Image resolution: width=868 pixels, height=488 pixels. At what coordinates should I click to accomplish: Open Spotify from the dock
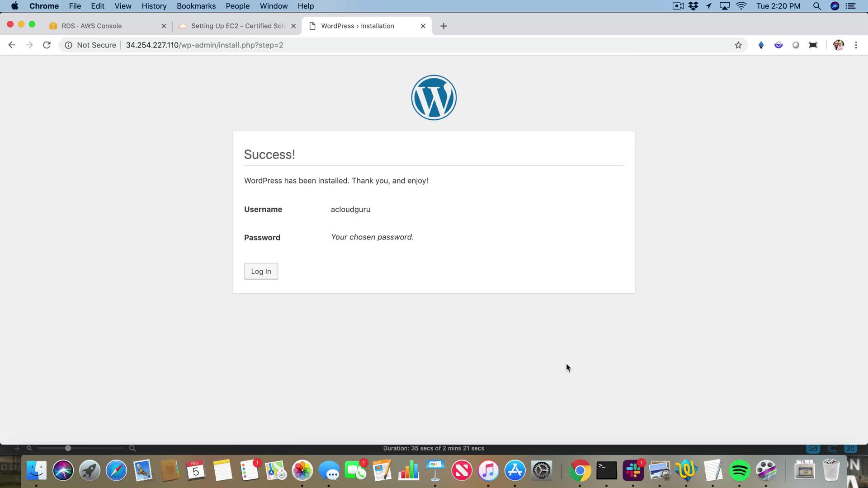pos(740,471)
